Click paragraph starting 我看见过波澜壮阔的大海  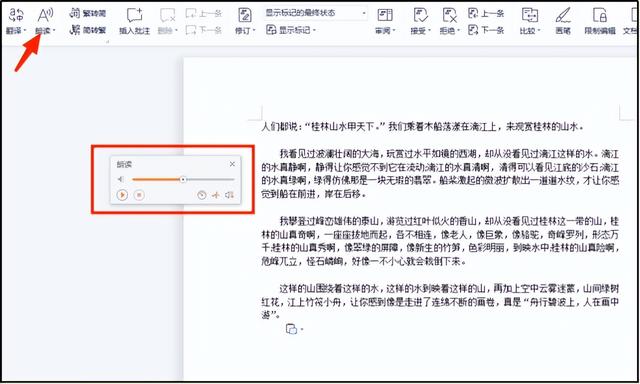click(440, 174)
